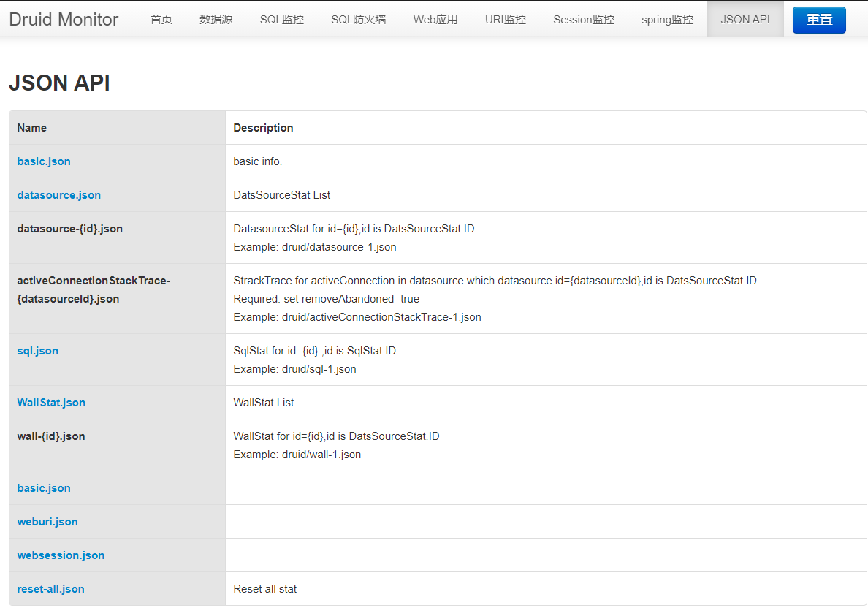Click the 'WallStat List' description
The width and height of the screenshot is (868, 608).
pyautogui.click(x=264, y=403)
